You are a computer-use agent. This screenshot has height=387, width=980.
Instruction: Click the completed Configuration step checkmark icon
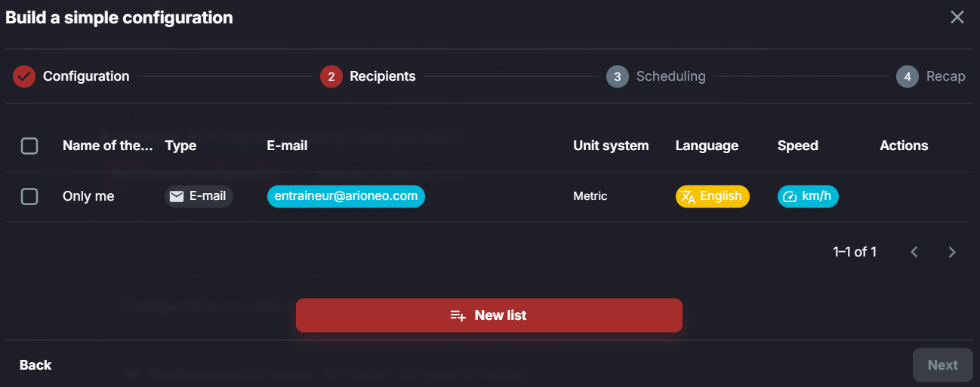24,76
